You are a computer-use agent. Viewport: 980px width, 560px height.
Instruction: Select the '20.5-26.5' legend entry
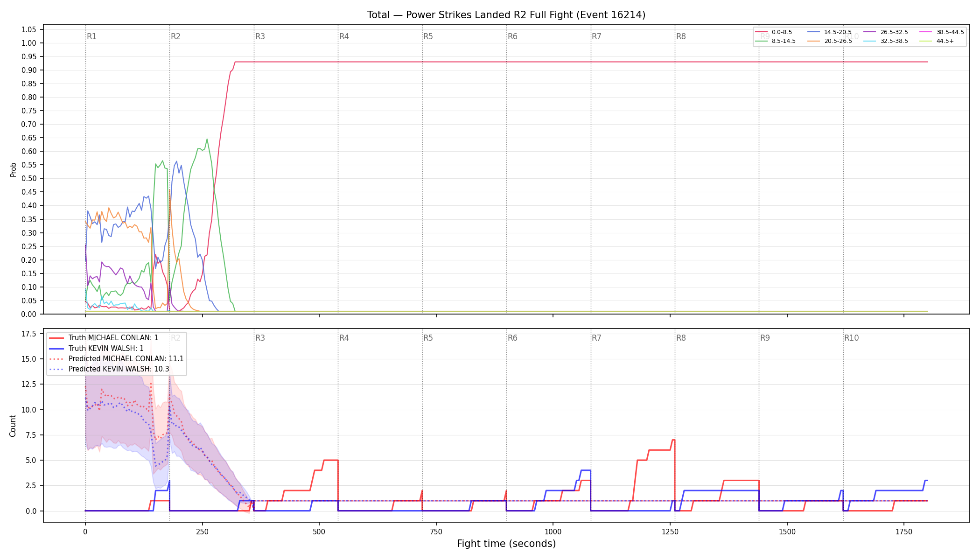pos(829,41)
